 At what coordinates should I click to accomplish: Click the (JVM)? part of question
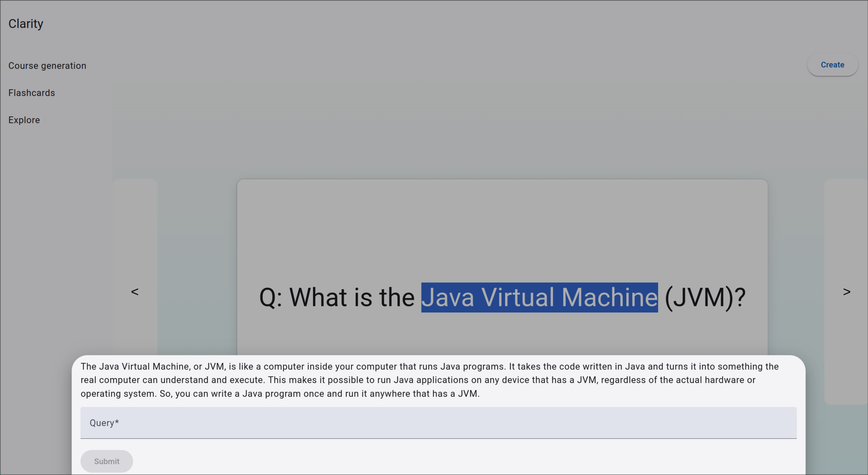click(705, 297)
